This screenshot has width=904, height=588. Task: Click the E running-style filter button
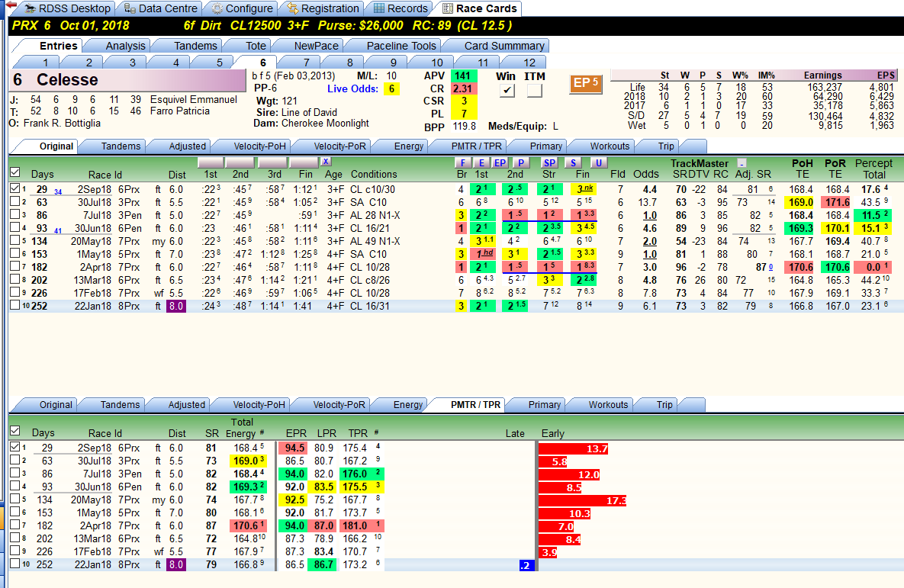pyautogui.click(x=481, y=162)
